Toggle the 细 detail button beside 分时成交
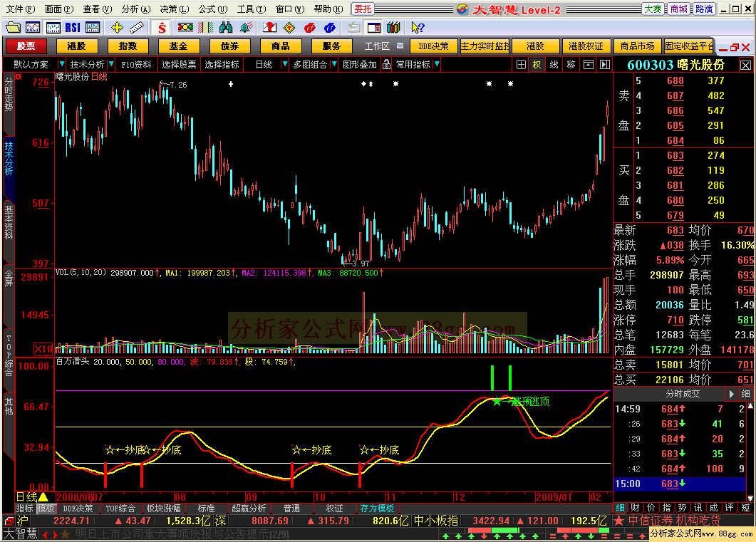 point(745,394)
